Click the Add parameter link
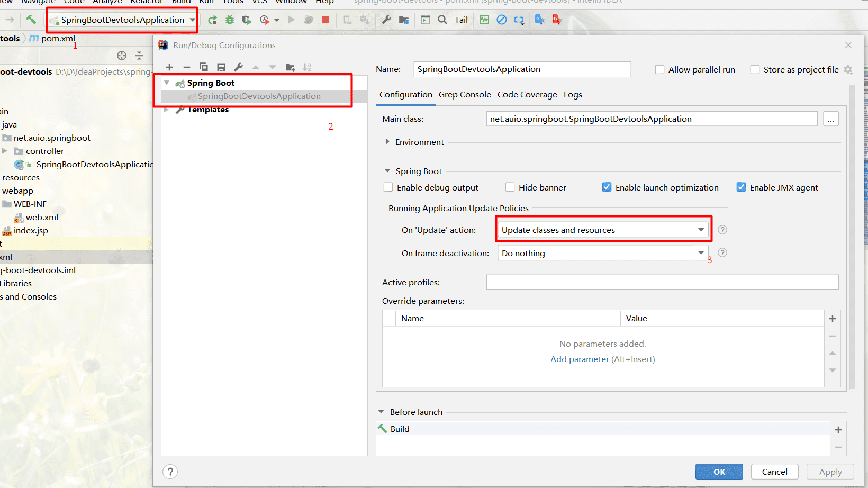Viewport: 868px width, 488px height. coord(580,359)
